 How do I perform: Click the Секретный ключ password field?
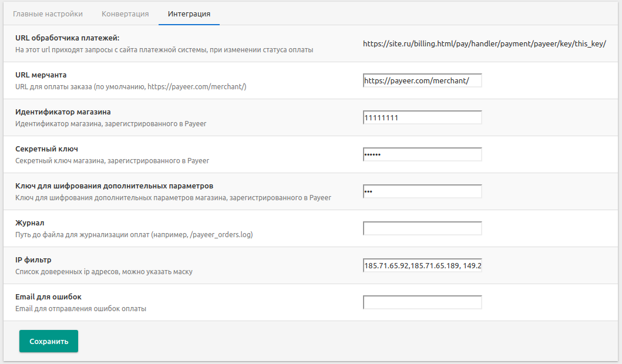coord(422,154)
